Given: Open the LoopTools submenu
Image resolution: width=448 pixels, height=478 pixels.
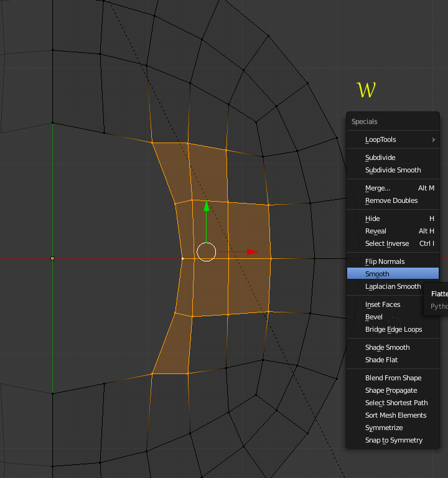Looking at the screenshot, I should click(393, 139).
